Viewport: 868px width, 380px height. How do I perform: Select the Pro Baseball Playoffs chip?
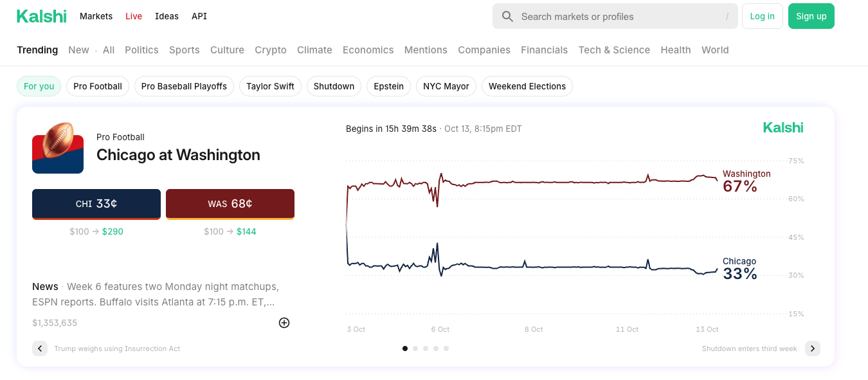click(x=184, y=86)
